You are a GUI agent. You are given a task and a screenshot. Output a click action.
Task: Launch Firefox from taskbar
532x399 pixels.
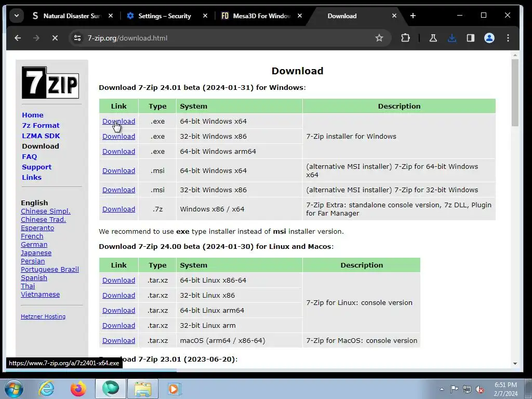point(78,389)
